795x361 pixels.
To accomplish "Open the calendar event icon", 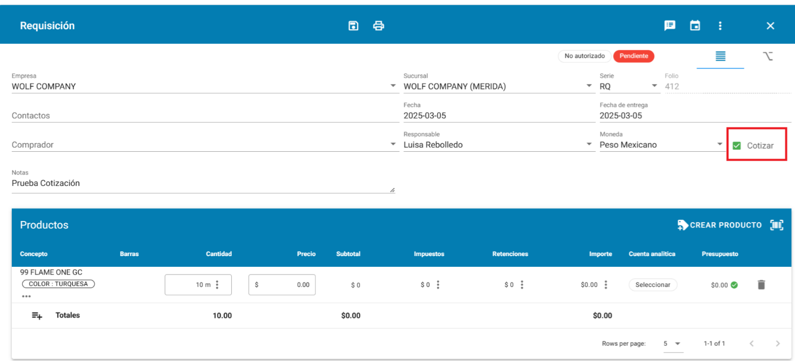I will pos(695,26).
